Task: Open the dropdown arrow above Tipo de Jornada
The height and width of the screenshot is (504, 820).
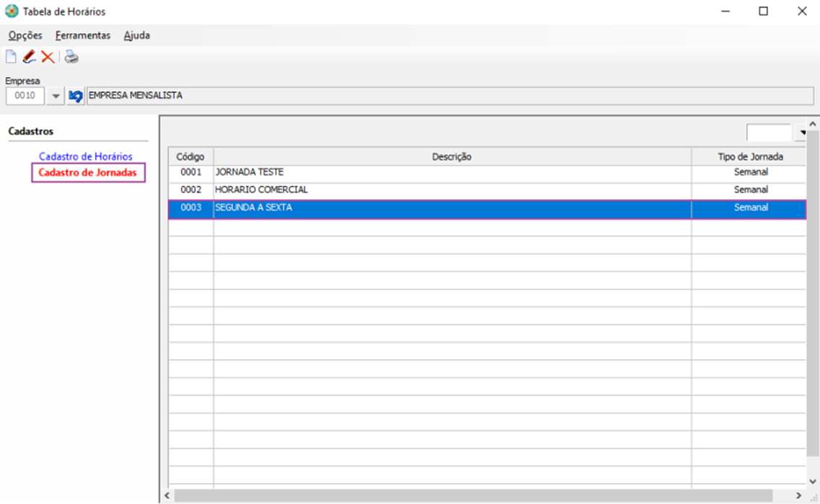Action: (802, 133)
